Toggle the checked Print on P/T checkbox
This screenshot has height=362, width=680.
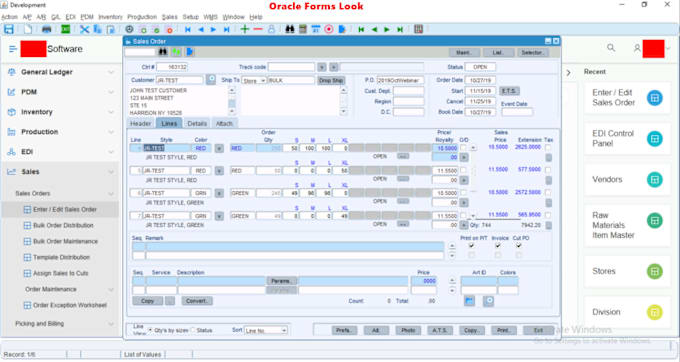click(471, 245)
